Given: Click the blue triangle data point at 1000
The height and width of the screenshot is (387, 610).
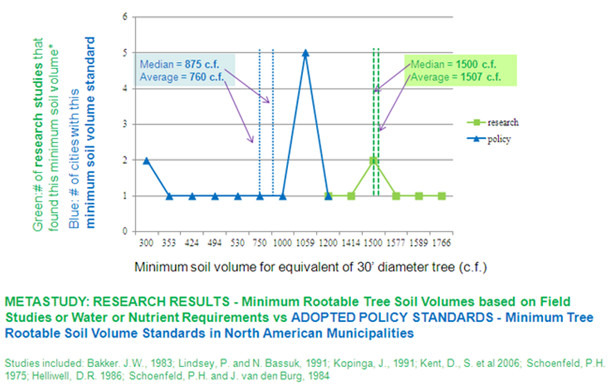Looking at the screenshot, I should [283, 196].
